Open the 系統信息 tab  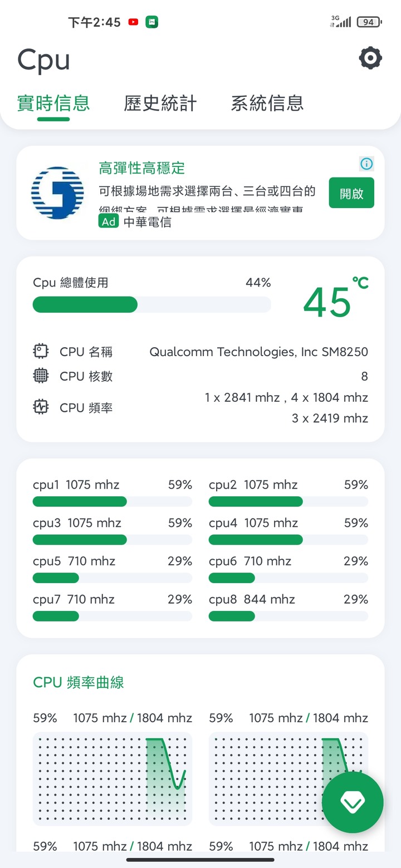[x=267, y=103]
